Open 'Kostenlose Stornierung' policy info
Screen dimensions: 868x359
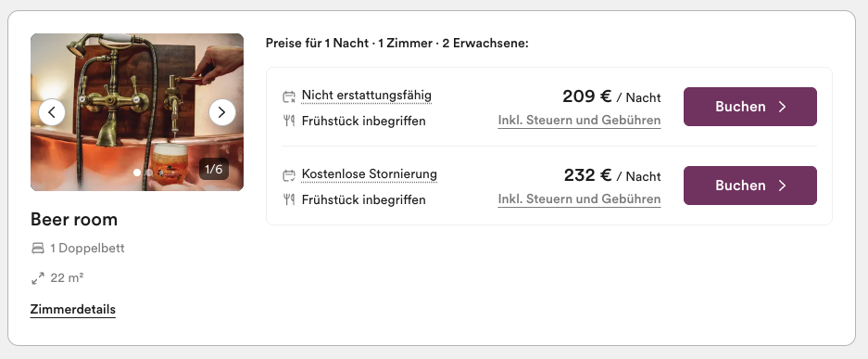coord(370,174)
